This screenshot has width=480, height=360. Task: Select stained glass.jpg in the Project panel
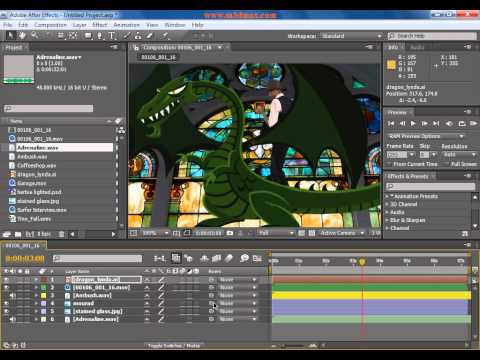[x=38, y=201]
